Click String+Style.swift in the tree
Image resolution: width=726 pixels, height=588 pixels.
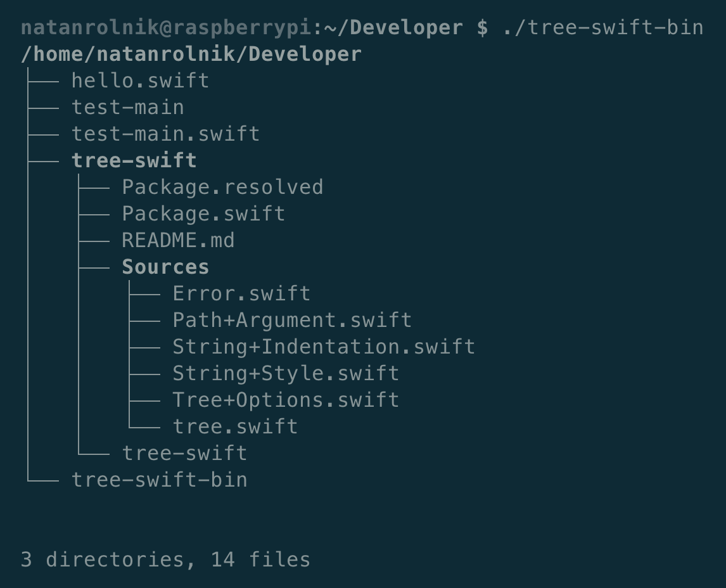(286, 374)
